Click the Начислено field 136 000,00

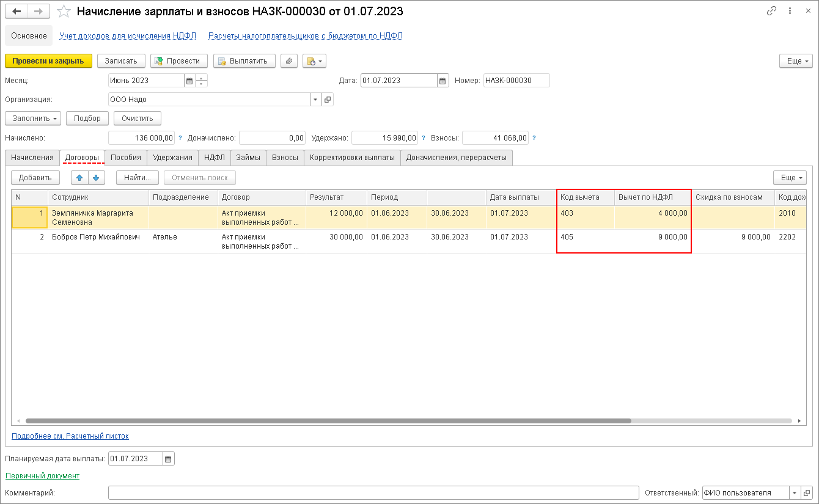coord(141,138)
